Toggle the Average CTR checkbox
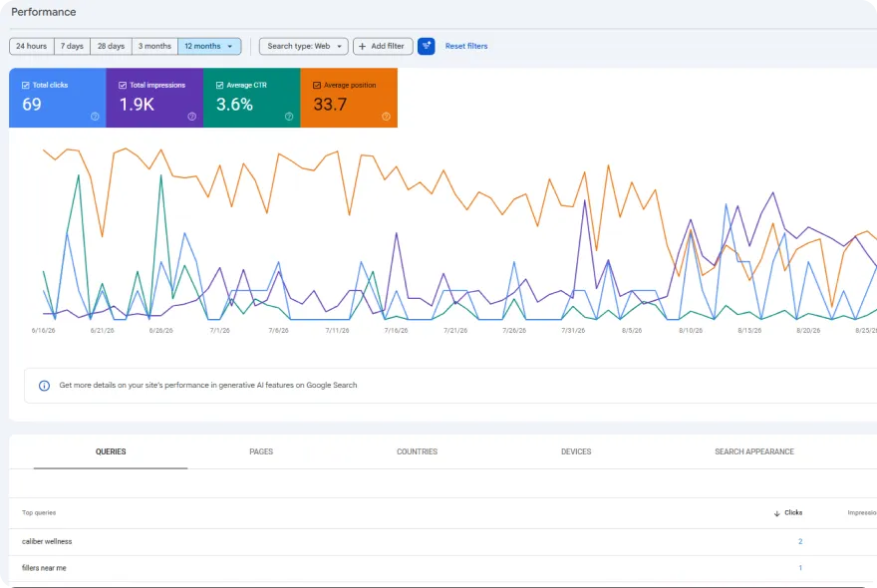The height and width of the screenshot is (588, 877). point(220,85)
